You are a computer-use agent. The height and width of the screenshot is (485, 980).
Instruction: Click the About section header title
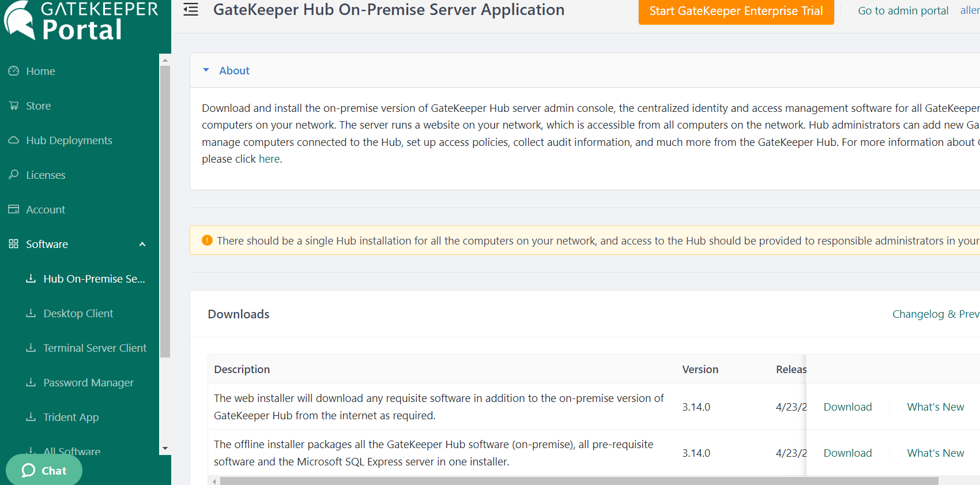[x=234, y=70]
